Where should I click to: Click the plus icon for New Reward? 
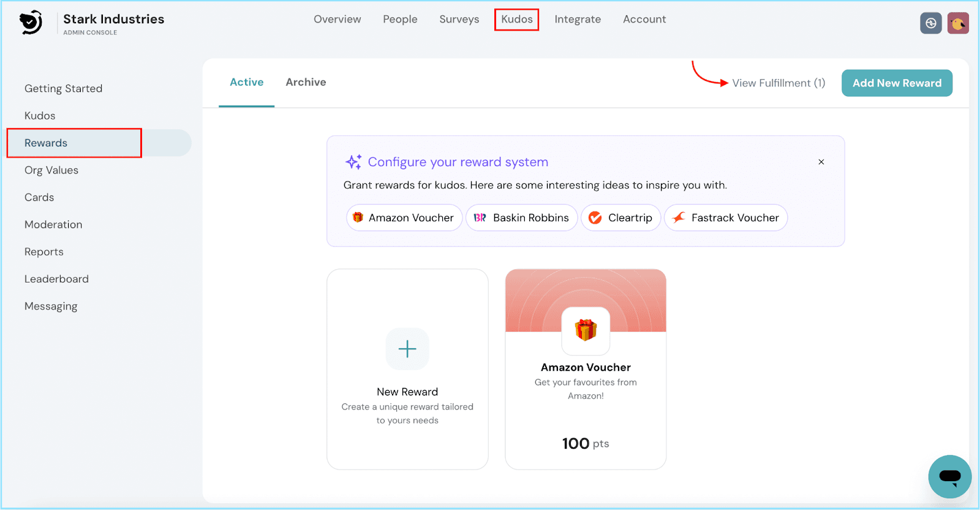407,349
